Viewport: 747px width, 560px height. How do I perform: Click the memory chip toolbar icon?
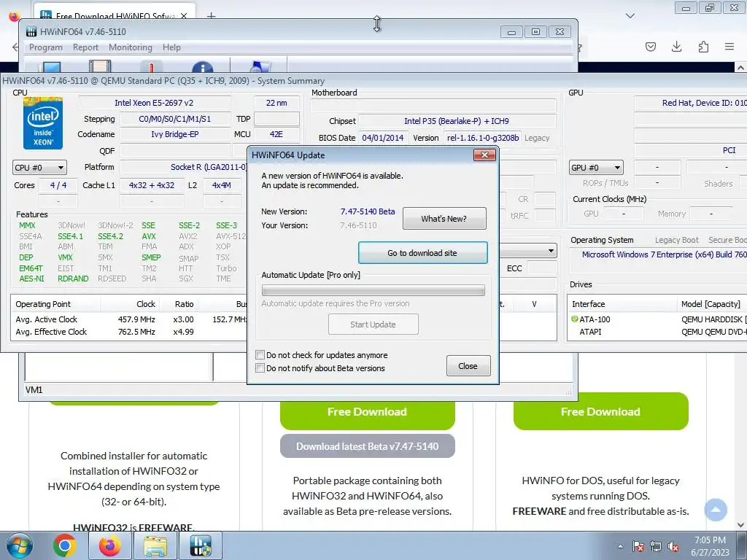coord(100,66)
